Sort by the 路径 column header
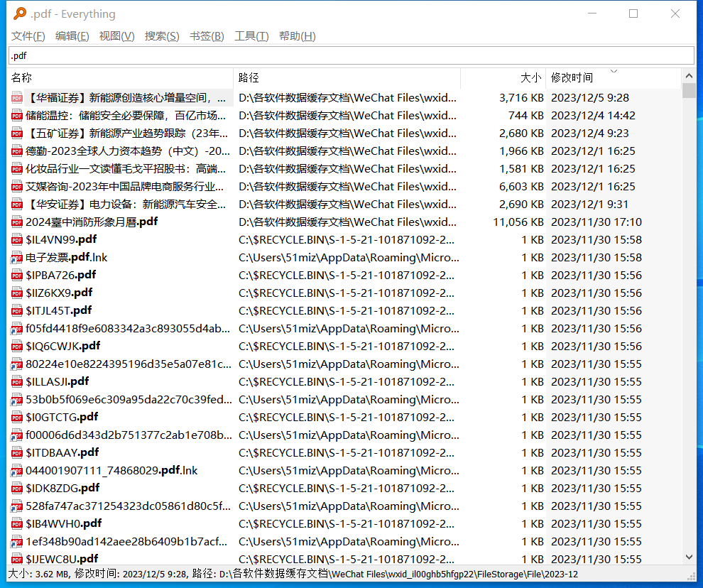The height and width of the screenshot is (588, 703). tap(347, 77)
